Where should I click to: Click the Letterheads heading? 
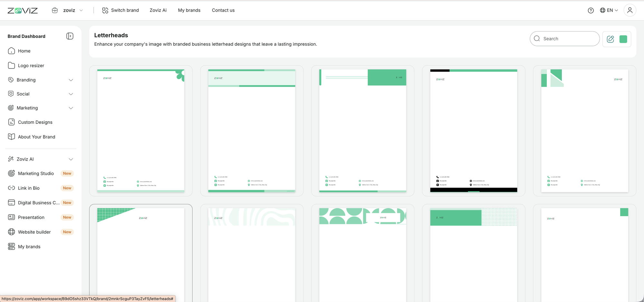pyautogui.click(x=111, y=35)
